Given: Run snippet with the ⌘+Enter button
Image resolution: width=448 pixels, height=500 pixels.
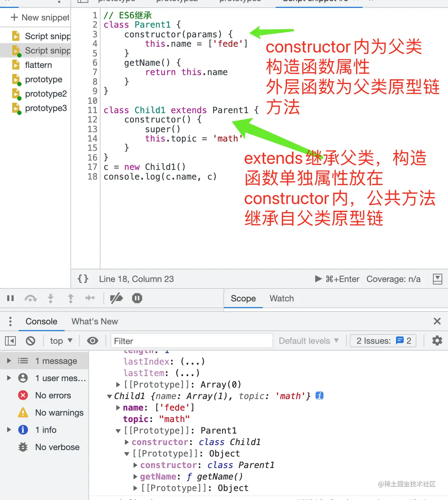Looking at the screenshot, I should 337,279.
